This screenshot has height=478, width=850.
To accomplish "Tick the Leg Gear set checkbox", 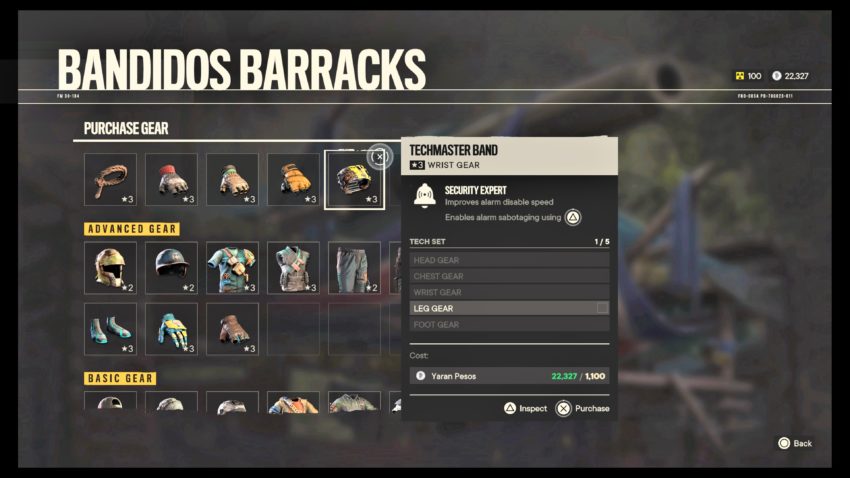I will (602, 308).
